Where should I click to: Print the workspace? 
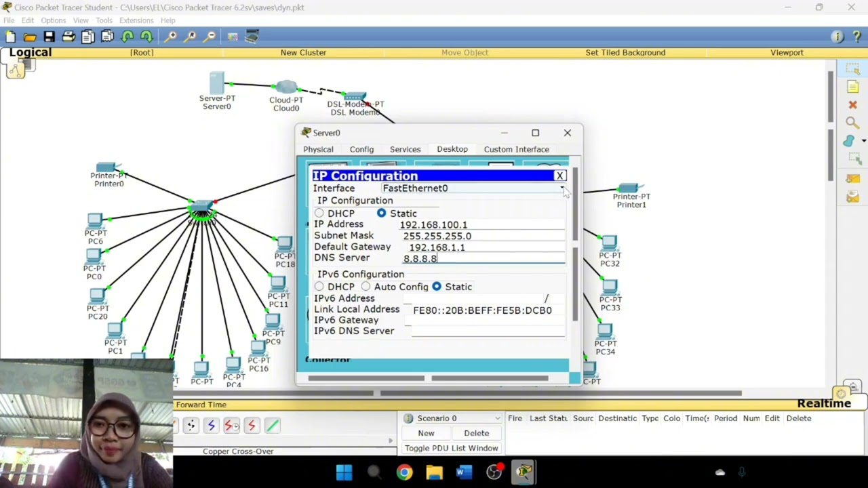click(68, 37)
